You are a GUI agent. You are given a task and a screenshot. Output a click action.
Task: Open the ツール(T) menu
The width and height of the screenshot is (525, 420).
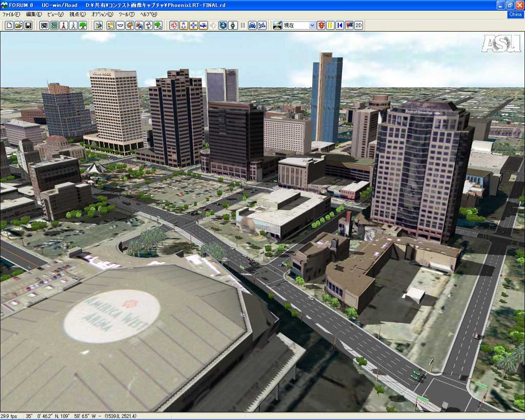[127, 14]
